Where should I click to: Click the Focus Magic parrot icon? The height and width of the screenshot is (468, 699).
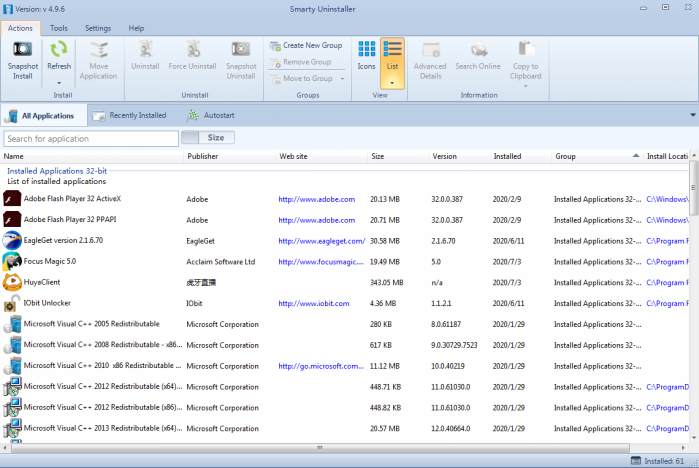[x=12, y=261]
